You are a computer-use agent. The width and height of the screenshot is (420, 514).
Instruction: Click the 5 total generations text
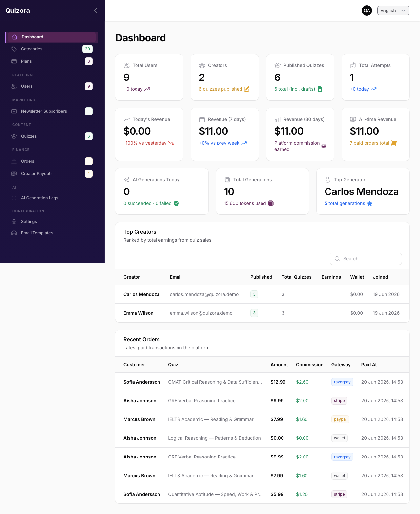pos(345,203)
